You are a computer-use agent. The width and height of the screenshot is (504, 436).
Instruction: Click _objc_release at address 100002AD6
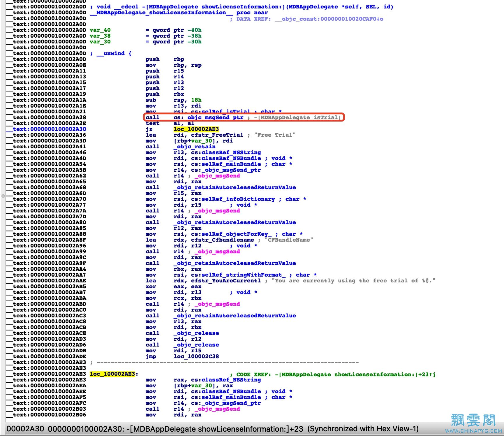[196, 345]
